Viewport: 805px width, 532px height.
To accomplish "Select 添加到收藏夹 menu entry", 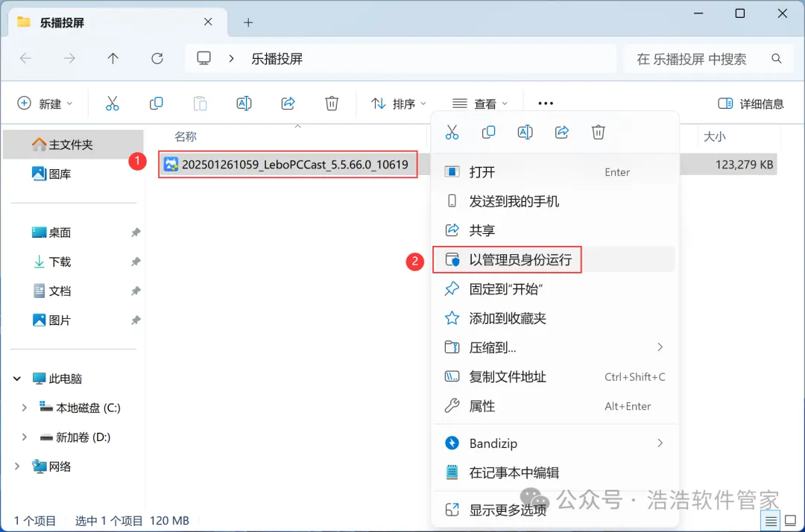I will coord(555,318).
